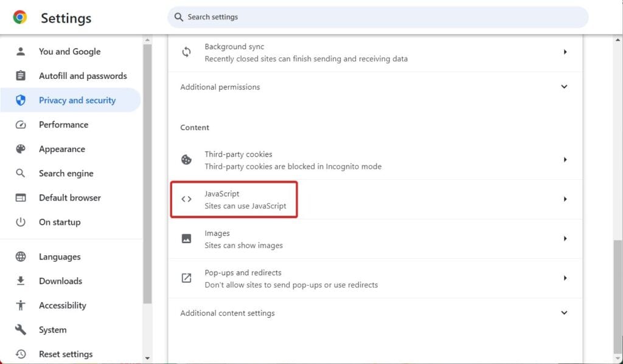
Task: Click the System wrench icon
Action: [x=21, y=329]
